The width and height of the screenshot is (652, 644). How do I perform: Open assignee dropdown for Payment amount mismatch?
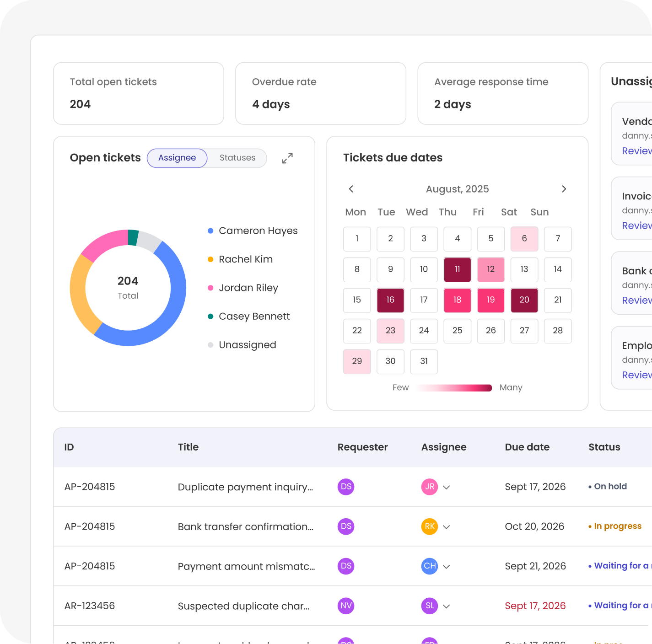click(x=447, y=567)
